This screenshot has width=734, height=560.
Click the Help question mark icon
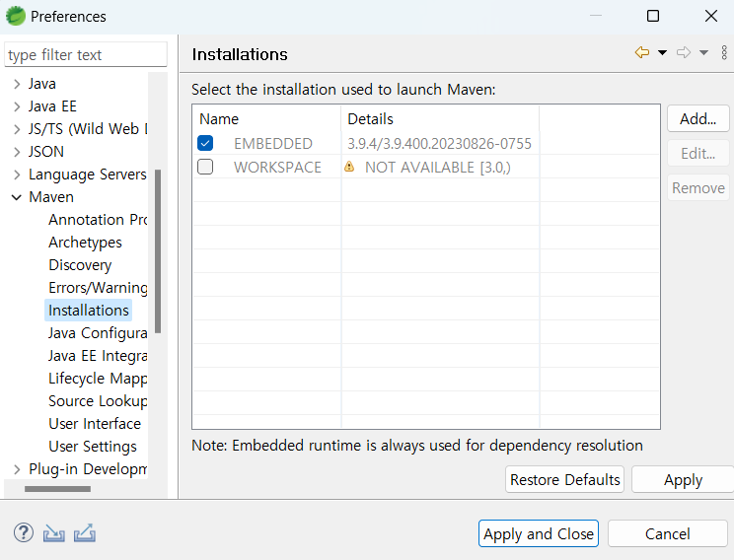(x=24, y=532)
